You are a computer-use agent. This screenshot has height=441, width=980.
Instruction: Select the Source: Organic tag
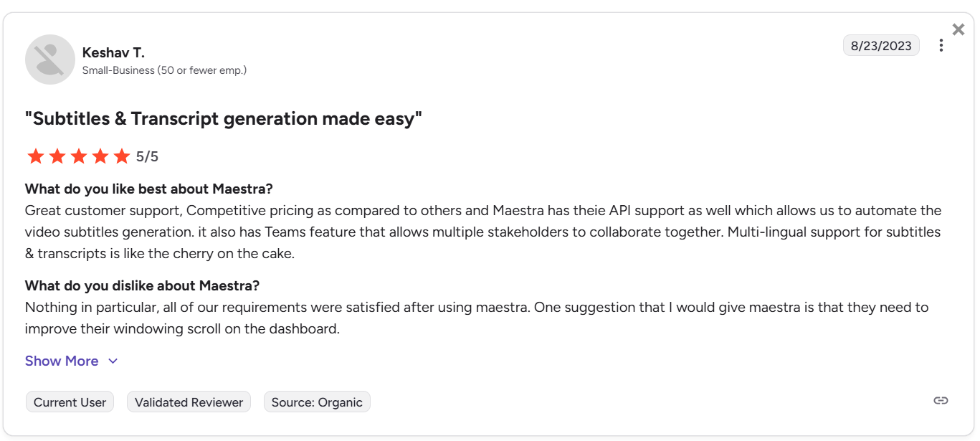point(317,402)
